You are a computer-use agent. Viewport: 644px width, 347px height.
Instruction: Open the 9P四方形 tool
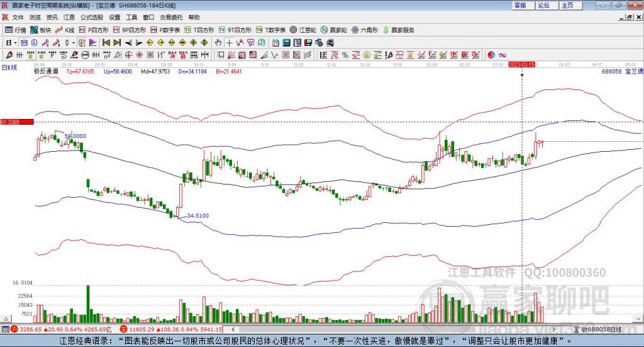pyautogui.click(x=130, y=30)
